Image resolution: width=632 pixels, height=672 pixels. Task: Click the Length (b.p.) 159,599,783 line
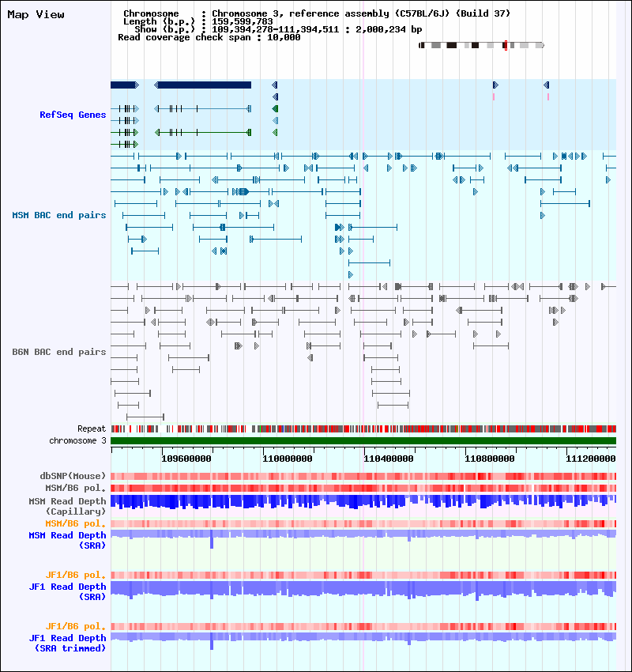pyautogui.click(x=197, y=21)
